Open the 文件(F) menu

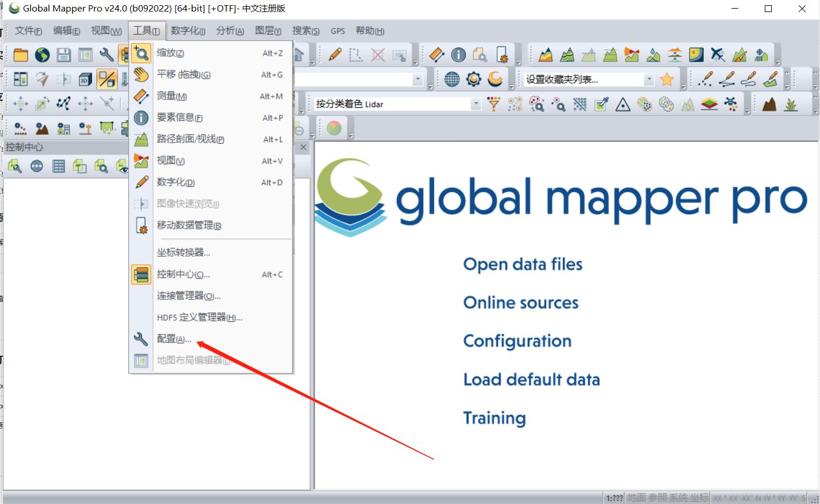(x=28, y=30)
